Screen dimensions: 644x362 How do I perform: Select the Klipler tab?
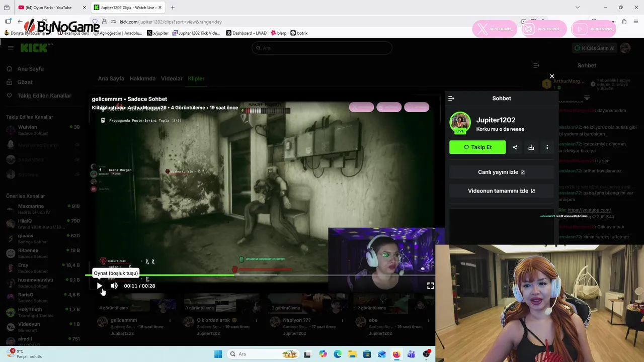pos(196,78)
